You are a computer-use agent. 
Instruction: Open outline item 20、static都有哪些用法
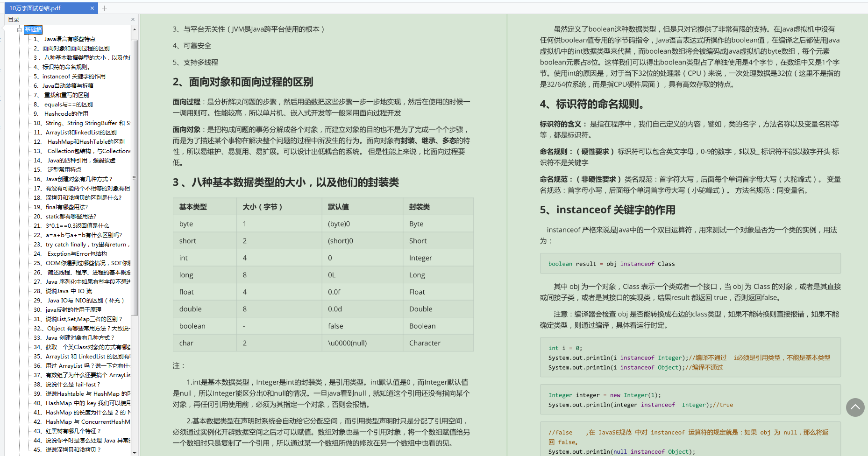point(65,217)
